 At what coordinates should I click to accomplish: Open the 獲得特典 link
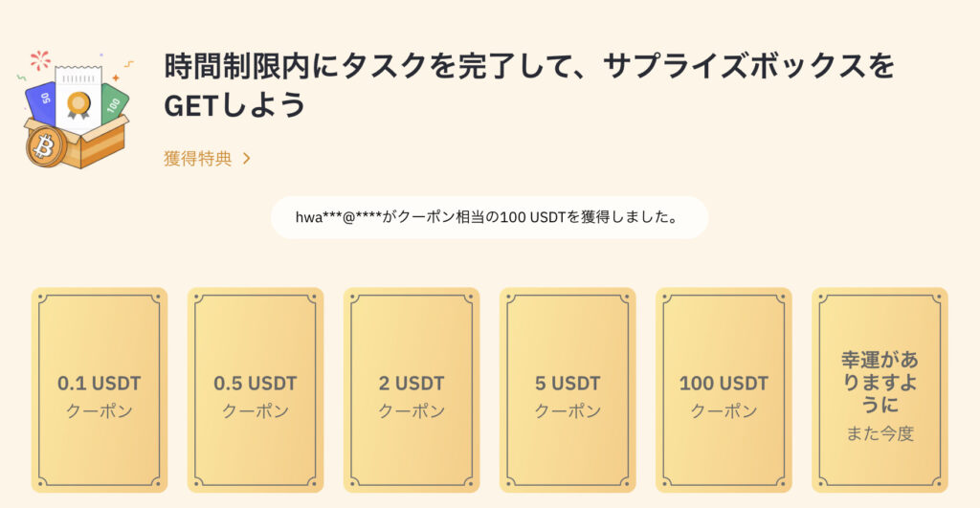point(197,159)
